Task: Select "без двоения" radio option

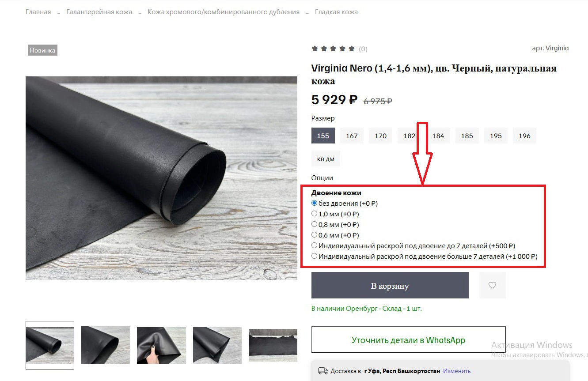Action: click(x=315, y=203)
